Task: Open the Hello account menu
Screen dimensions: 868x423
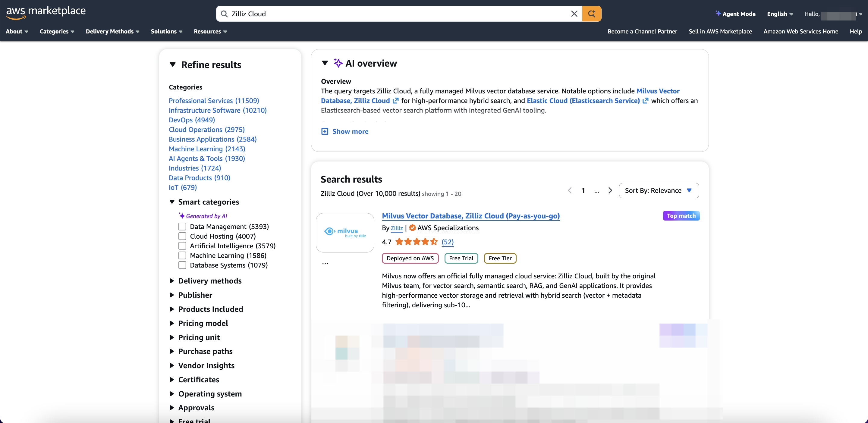Action: tap(833, 14)
